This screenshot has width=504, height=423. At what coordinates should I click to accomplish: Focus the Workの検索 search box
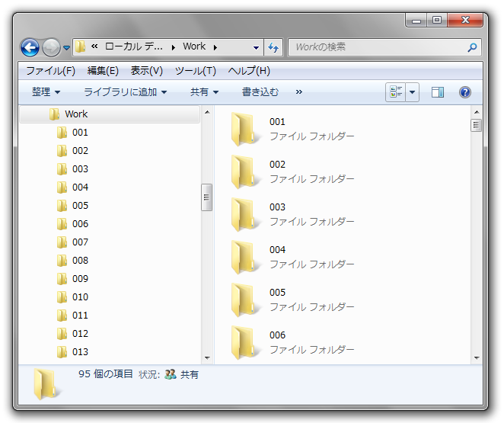pos(384,47)
